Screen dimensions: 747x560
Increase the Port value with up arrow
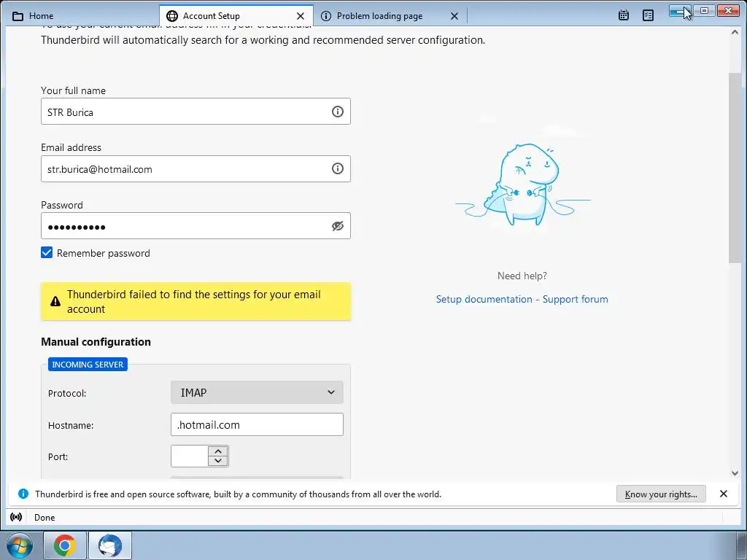(x=218, y=451)
